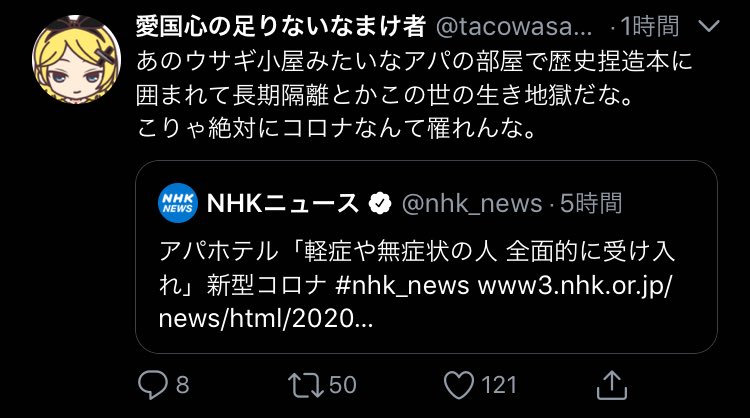This screenshot has height=418, width=750.
Task: Open the @tacowasa... handle
Action: tap(514, 27)
